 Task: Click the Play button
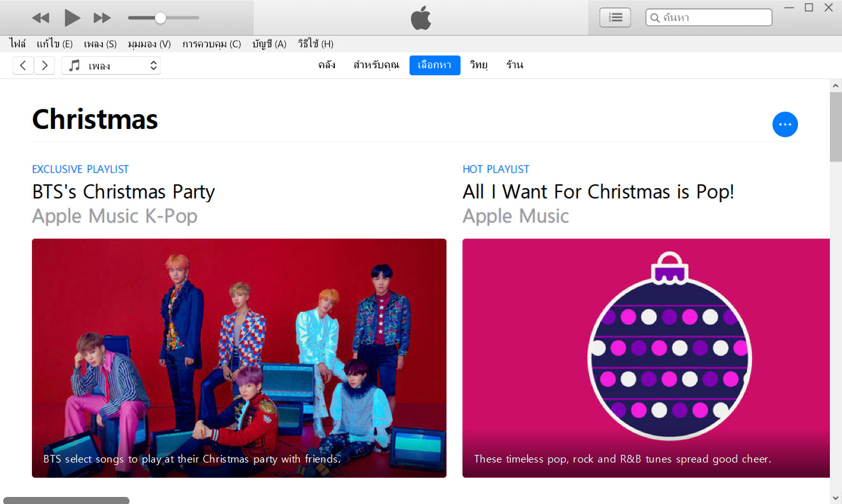coord(72,18)
